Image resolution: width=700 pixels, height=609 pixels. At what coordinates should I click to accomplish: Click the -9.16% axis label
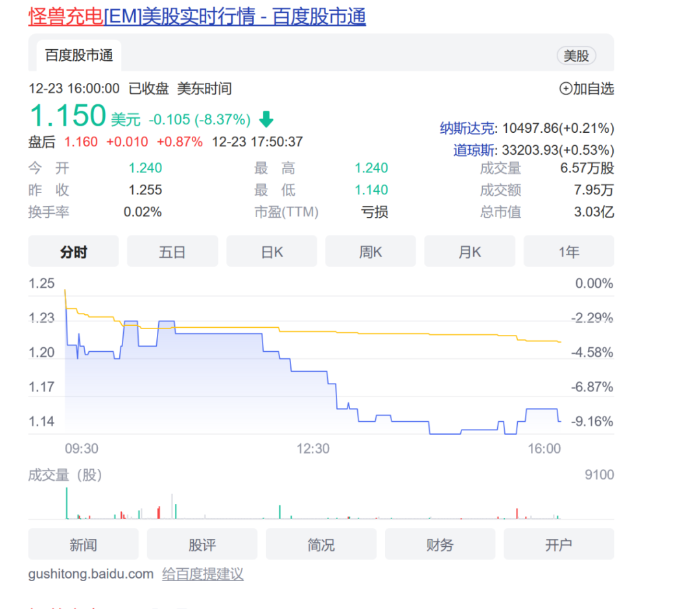click(592, 421)
